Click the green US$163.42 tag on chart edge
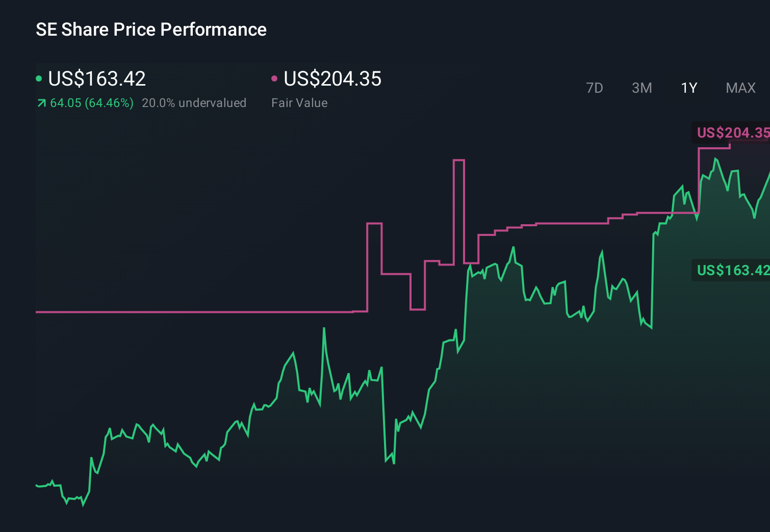Viewport: 770px width, 532px height. pyautogui.click(x=732, y=270)
